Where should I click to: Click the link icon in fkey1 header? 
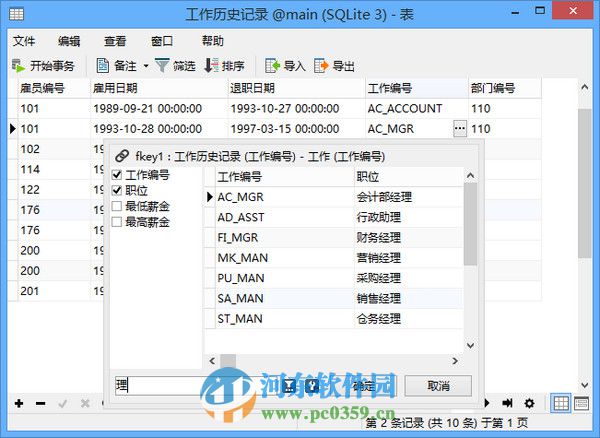pos(122,156)
